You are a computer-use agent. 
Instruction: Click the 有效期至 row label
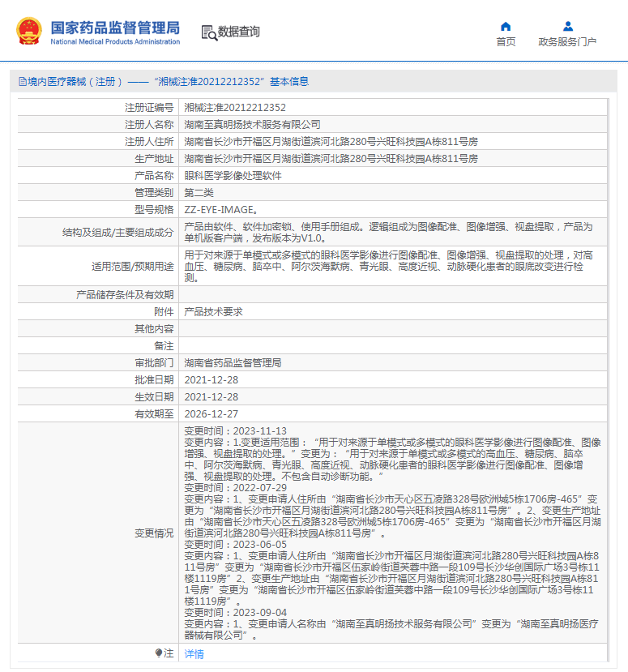click(154, 414)
